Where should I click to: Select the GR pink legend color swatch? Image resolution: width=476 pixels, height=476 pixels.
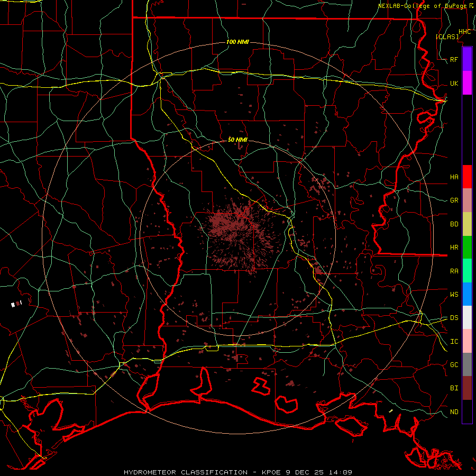(x=467, y=200)
